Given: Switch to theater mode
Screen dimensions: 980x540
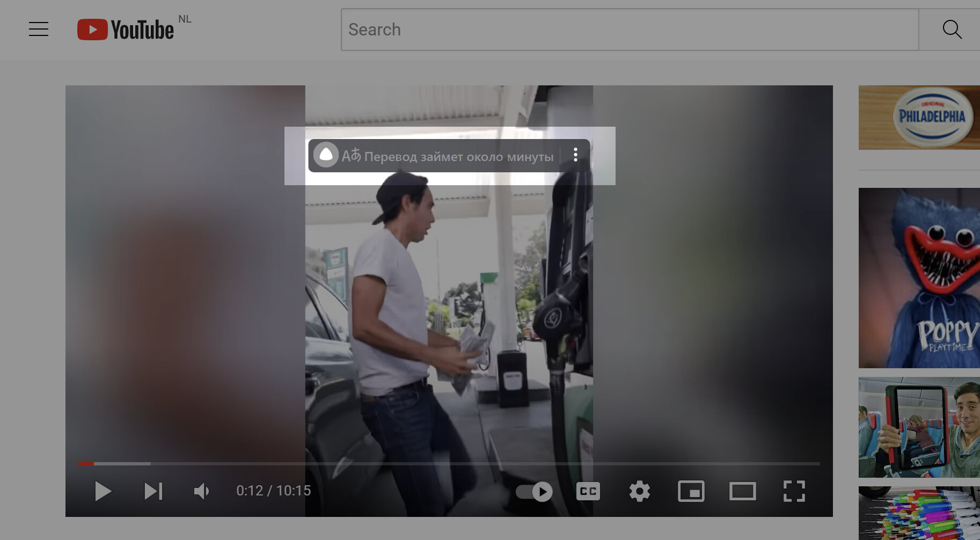Looking at the screenshot, I should pyautogui.click(x=743, y=491).
